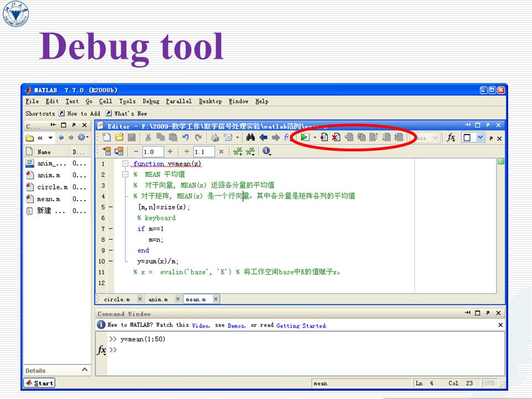Open the File menu
Image resolution: width=532 pixels, height=399 pixels.
click(32, 101)
